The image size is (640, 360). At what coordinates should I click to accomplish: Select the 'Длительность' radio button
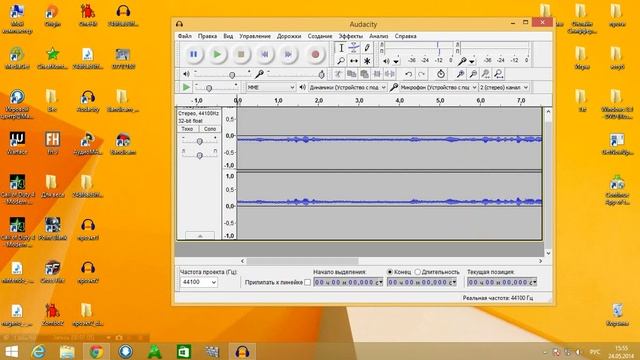point(418,272)
